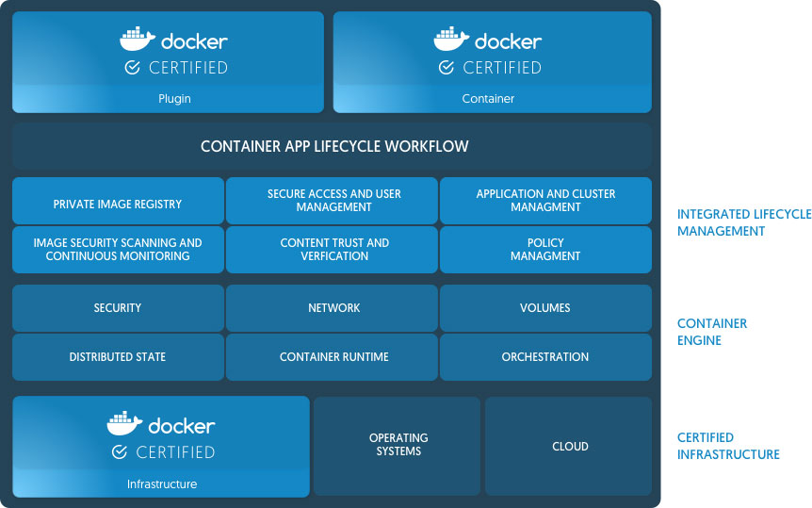Screen dimensions: 812x508
Task: Select the Operating Systems block
Action: coord(398,446)
